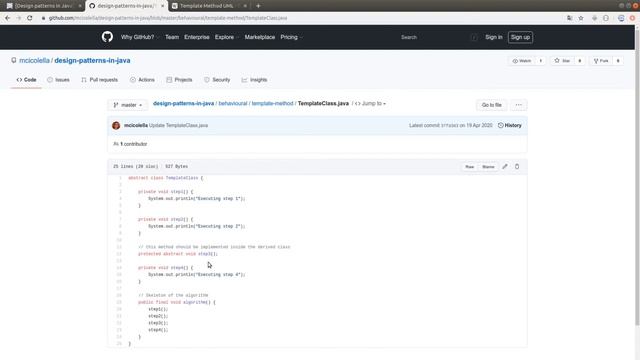Click the forks count beside Fork
This screenshot has height=360, width=640.
[x=618, y=61]
